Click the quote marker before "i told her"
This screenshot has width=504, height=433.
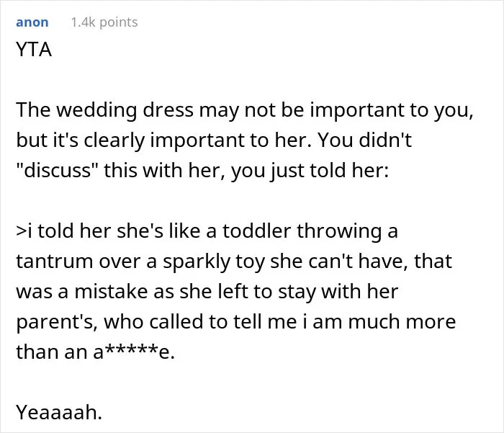tap(20, 231)
